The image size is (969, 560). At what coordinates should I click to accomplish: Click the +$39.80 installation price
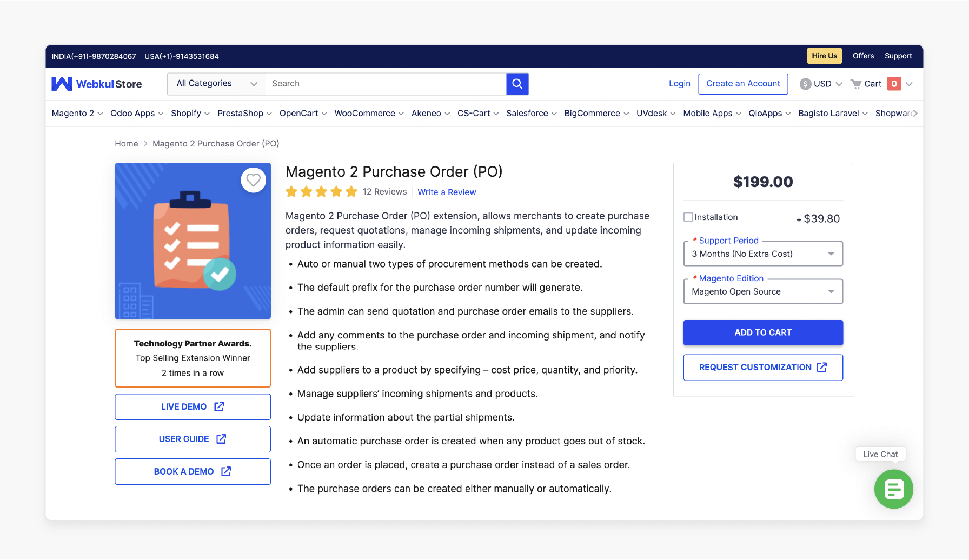pos(818,219)
